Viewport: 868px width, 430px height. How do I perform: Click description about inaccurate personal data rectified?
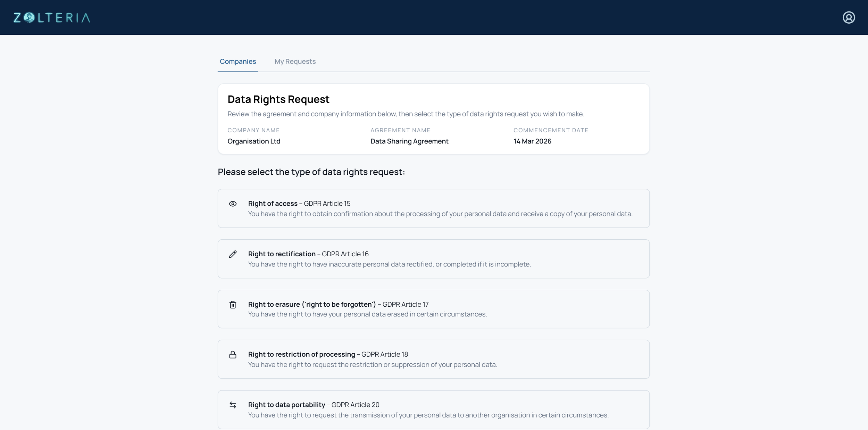[389, 264]
